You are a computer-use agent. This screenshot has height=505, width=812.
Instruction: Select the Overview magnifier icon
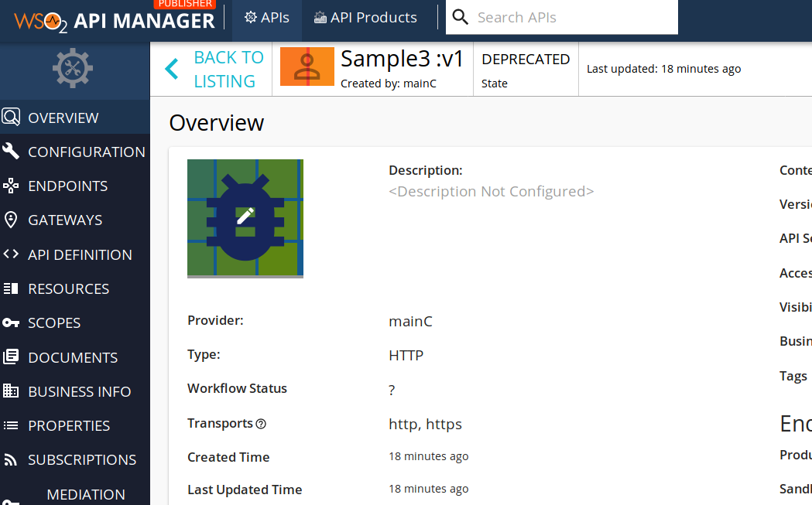(x=12, y=117)
